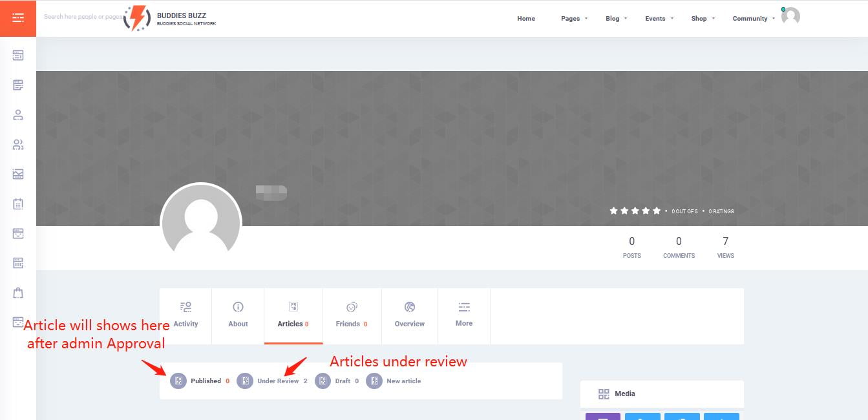Click the user avatar in top bar
The width and height of the screenshot is (868, 420).
click(x=790, y=17)
